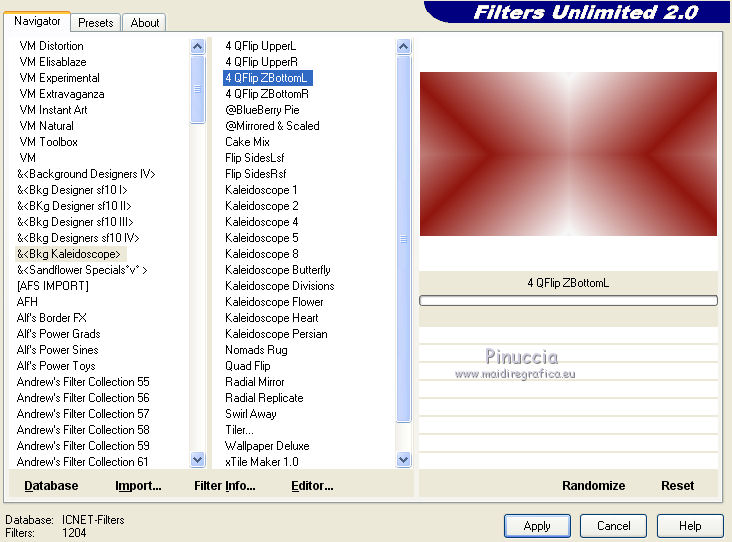732x542 pixels.
Task: Choose 4 QFlip ZBottomR filter
Action: pyautogui.click(x=267, y=94)
